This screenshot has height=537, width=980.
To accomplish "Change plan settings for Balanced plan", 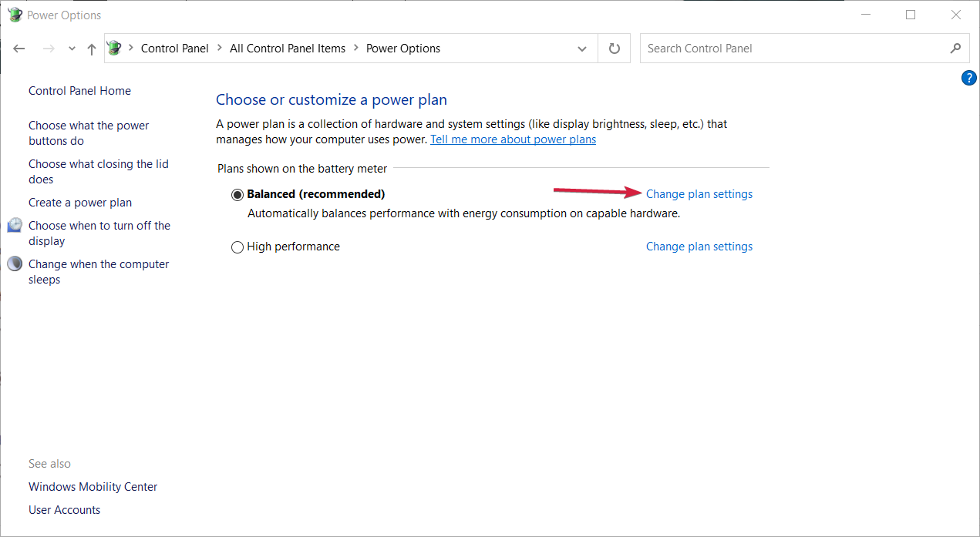I will click(x=699, y=194).
